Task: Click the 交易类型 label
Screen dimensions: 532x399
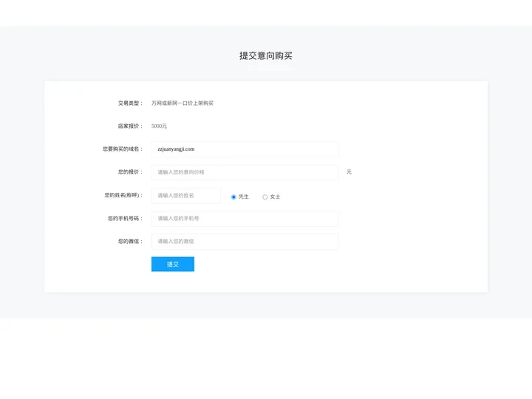Action: click(x=130, y=103)
